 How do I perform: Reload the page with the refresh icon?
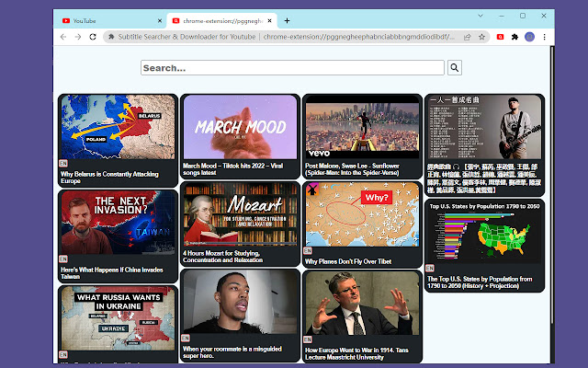click(93, 37)
